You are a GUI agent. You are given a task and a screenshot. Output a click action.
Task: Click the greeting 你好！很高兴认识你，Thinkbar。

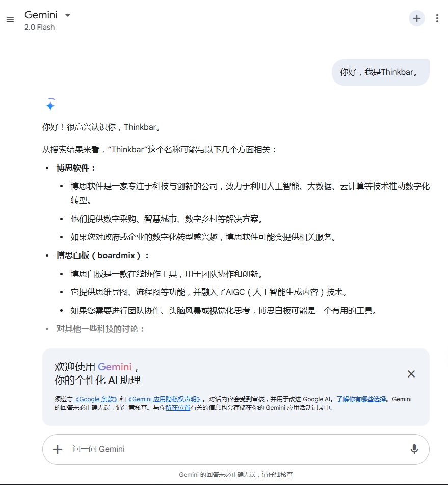(102, 127)
